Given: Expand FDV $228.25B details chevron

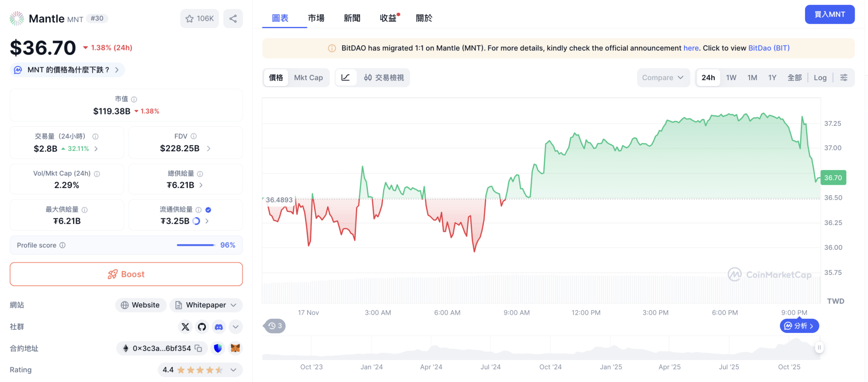Looking at the screenshot, I should [x=209, y=149].
